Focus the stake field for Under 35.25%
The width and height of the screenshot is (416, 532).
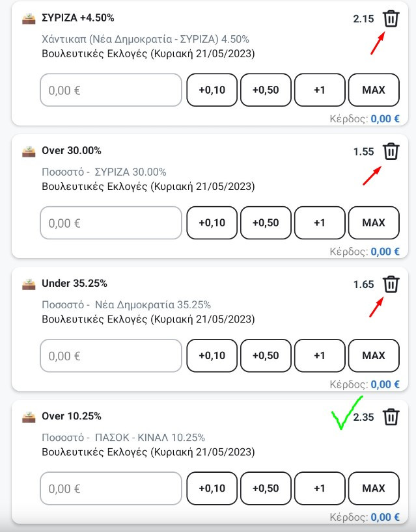pyautogui.click(x=111, y=355)
